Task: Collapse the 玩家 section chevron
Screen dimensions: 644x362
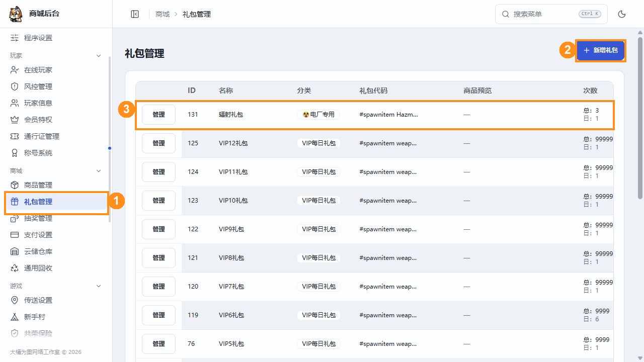Action: pos(99,56)
